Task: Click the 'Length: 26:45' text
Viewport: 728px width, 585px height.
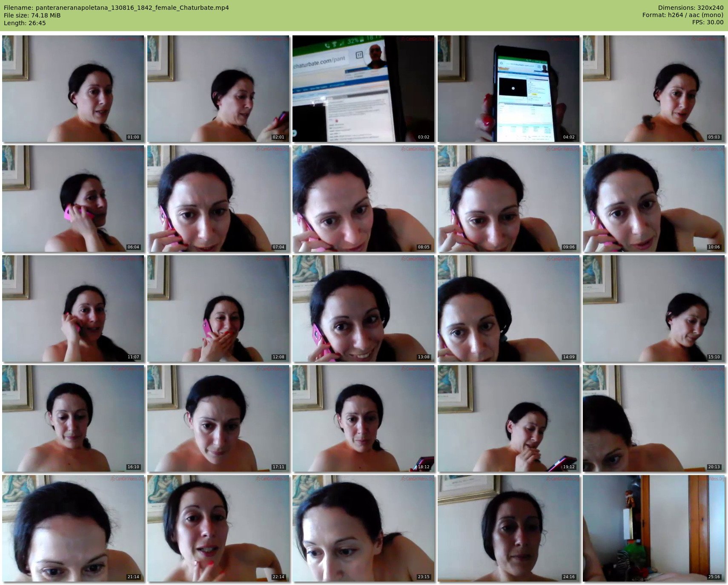Action: [x=25, y=23]
